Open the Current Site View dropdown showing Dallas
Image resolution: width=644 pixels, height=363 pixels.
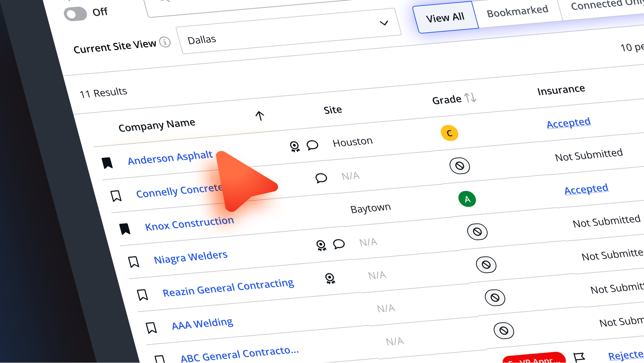click(x=288, y=31)
